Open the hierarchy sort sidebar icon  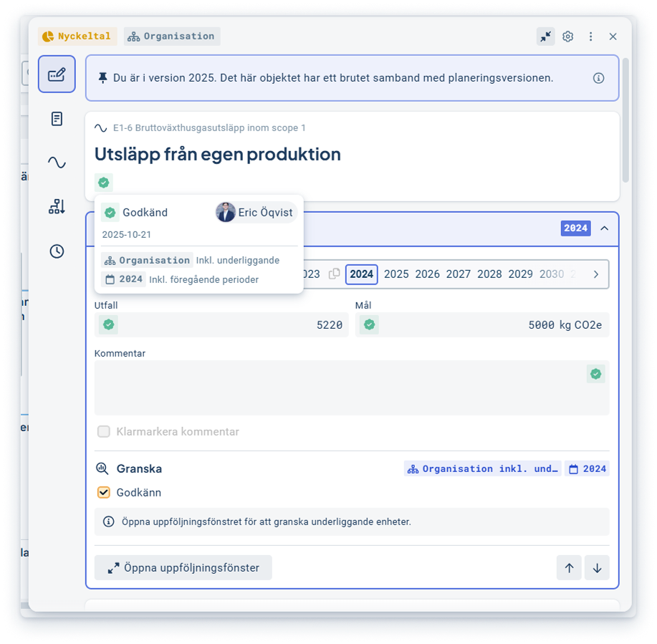click(x=57, y=207)
